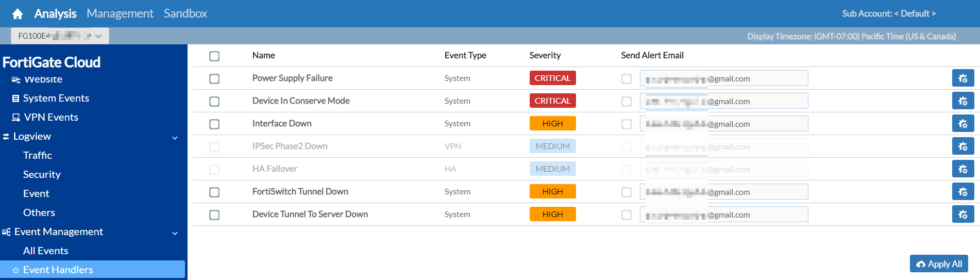Click the email field for Device Tunnel To Server Down

click(x=724, y=215)
